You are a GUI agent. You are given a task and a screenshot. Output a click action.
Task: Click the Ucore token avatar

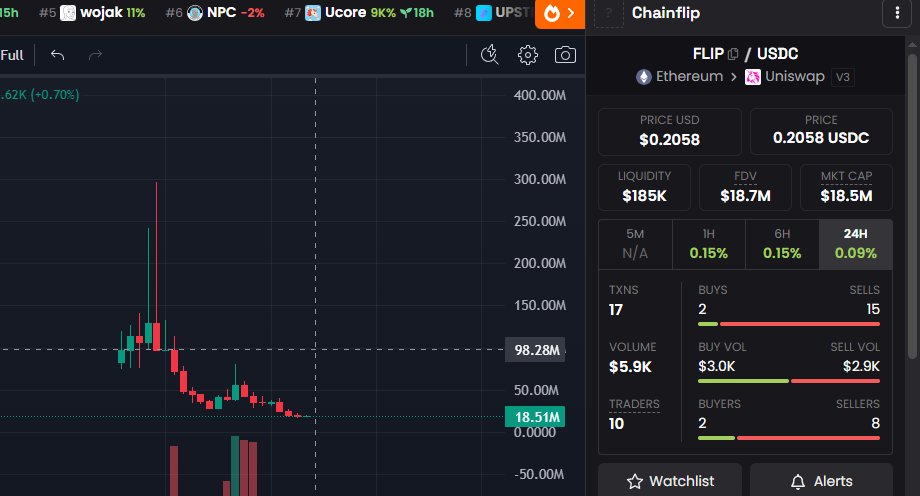(x=313, y=13)
